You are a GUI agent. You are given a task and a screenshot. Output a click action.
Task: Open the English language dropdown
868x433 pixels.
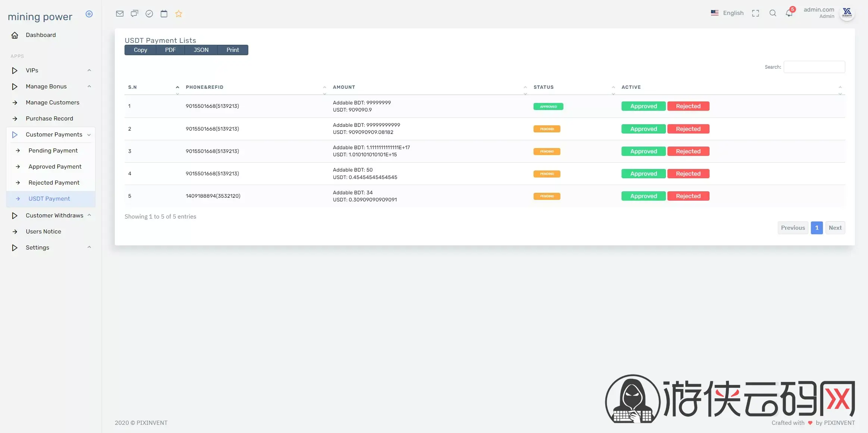[x=727, y=13]
